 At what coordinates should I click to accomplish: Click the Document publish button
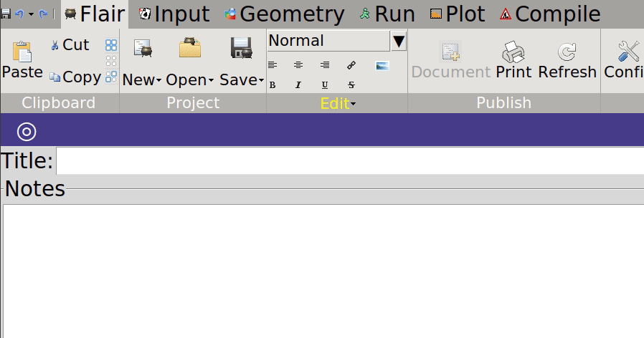[451, 60]
